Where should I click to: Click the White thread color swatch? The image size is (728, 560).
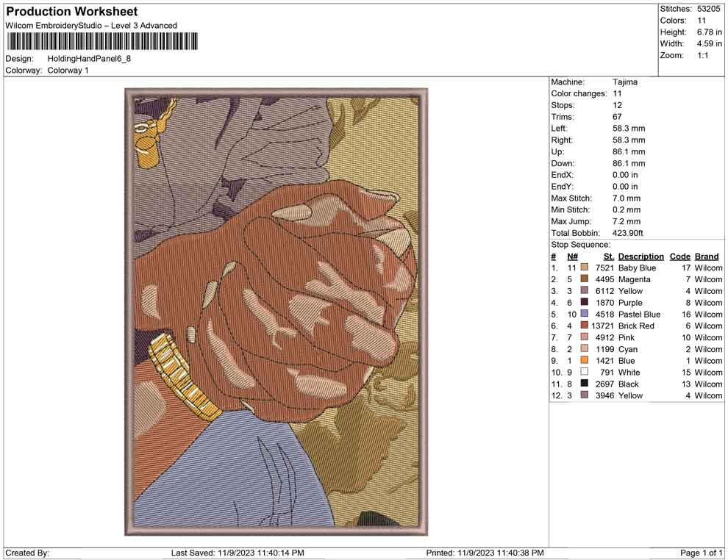(x=585, y=372)
